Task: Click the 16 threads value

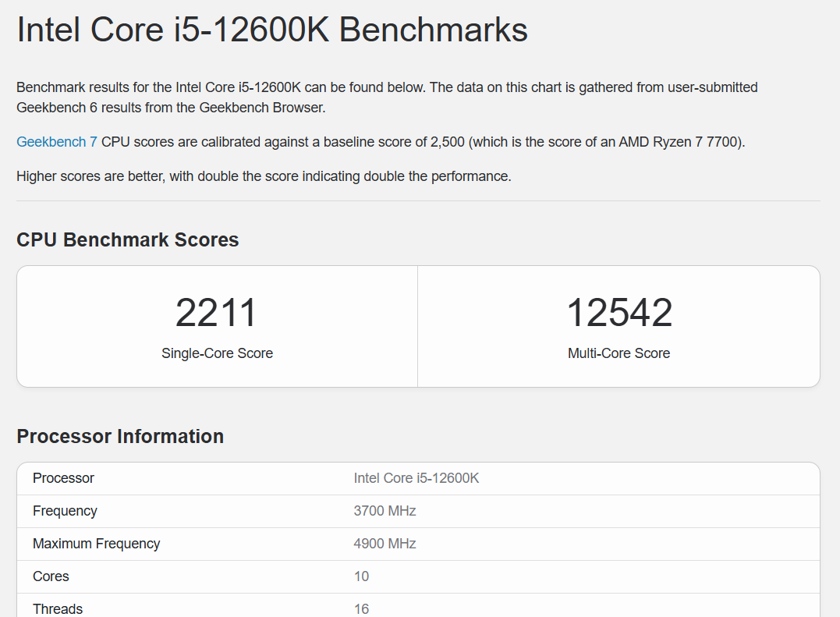Action: [x=361, y=609]
